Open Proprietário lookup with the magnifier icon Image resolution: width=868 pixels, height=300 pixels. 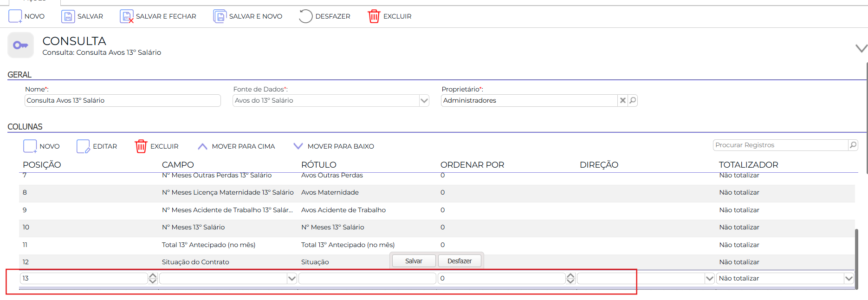[633, 100]
